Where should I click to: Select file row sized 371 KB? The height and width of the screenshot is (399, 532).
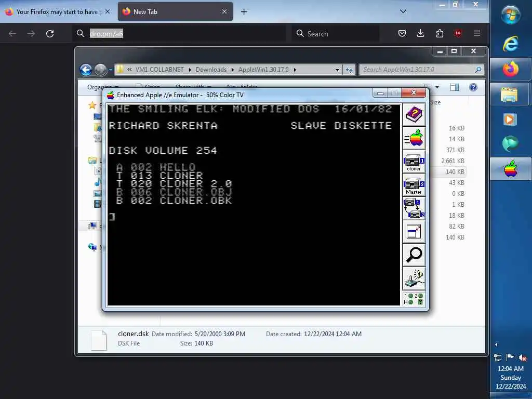coord(455,150)
